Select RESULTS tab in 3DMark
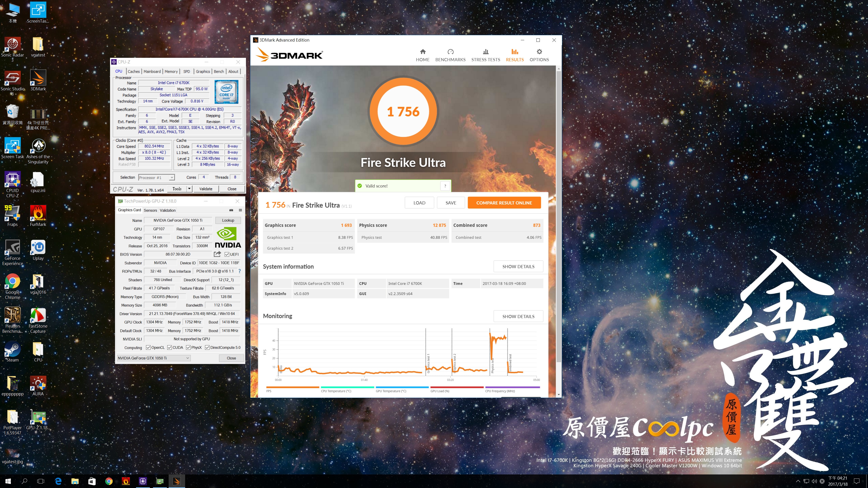 (514, 56)
